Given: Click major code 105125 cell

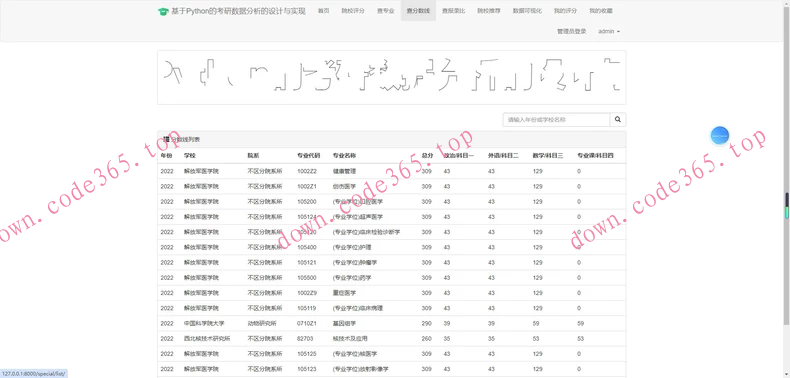Looking at the screenshot, I should point(307,354).
